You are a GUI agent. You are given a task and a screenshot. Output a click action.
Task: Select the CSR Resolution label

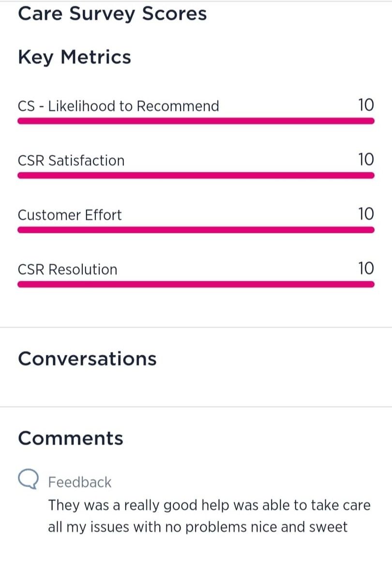tap(68, 269)
